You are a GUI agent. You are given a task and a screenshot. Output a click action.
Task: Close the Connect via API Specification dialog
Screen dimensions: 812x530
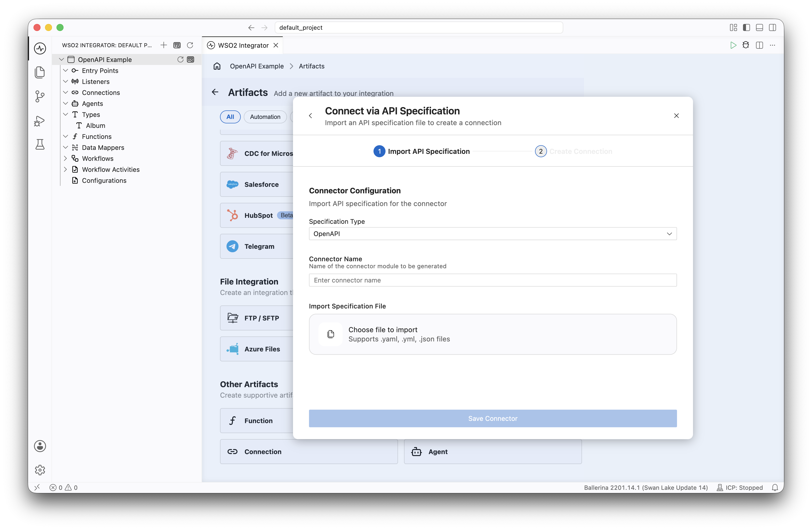coord(676,116)
